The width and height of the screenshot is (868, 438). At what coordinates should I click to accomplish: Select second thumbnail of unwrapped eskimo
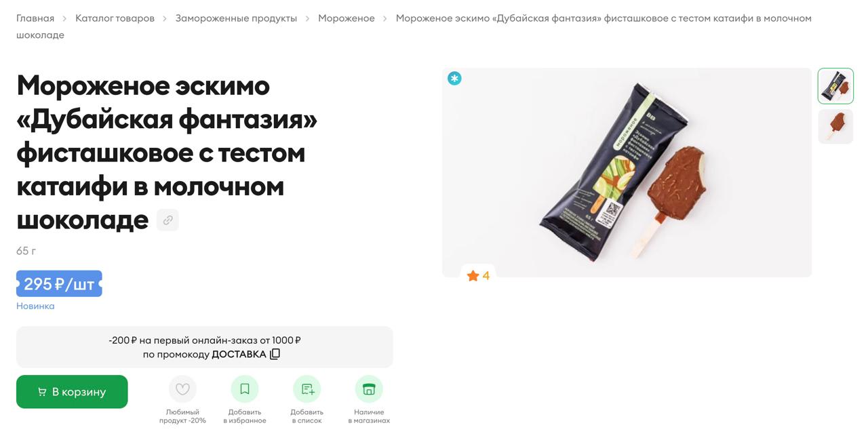[x=835, y=126]
